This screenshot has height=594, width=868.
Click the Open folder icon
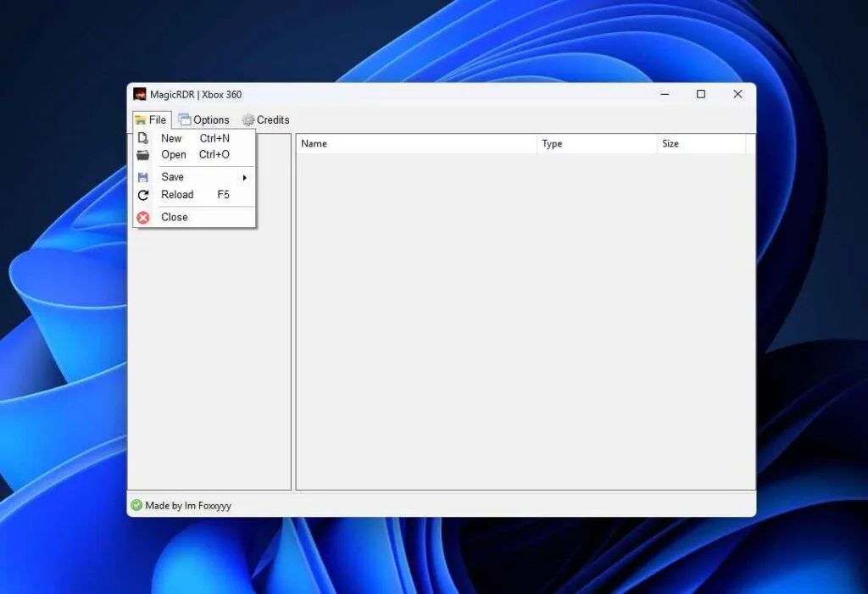tap(142, 155)
